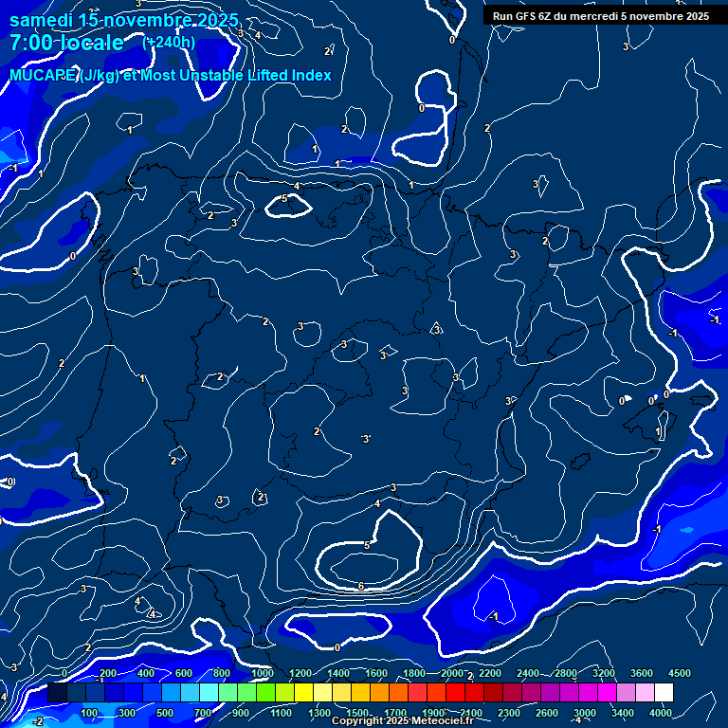The image size is (728, 728).
Task: Select the '(+240h)' forecast offset text
Action: 169,43
